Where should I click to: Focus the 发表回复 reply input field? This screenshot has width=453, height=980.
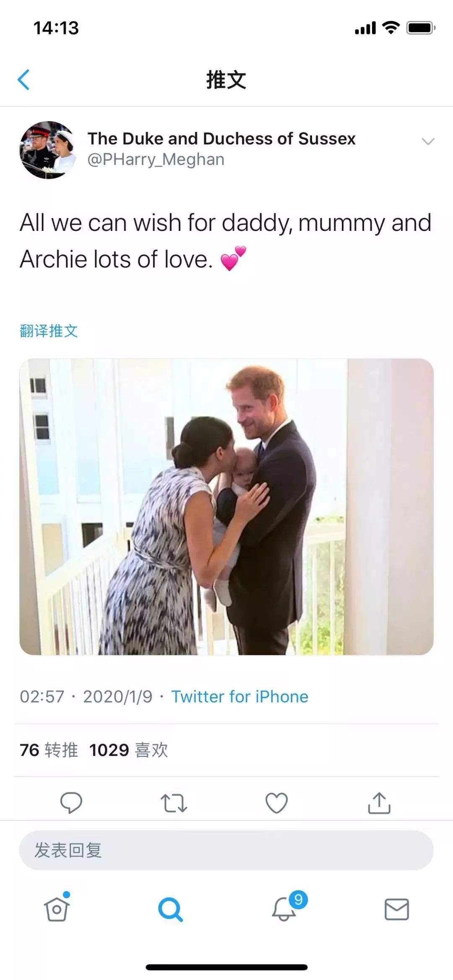226,850
